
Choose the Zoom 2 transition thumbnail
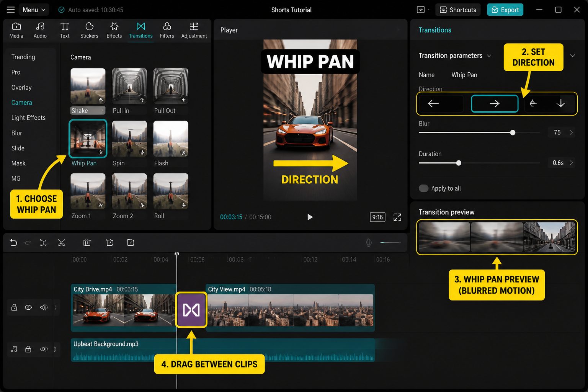pos(129,191)
